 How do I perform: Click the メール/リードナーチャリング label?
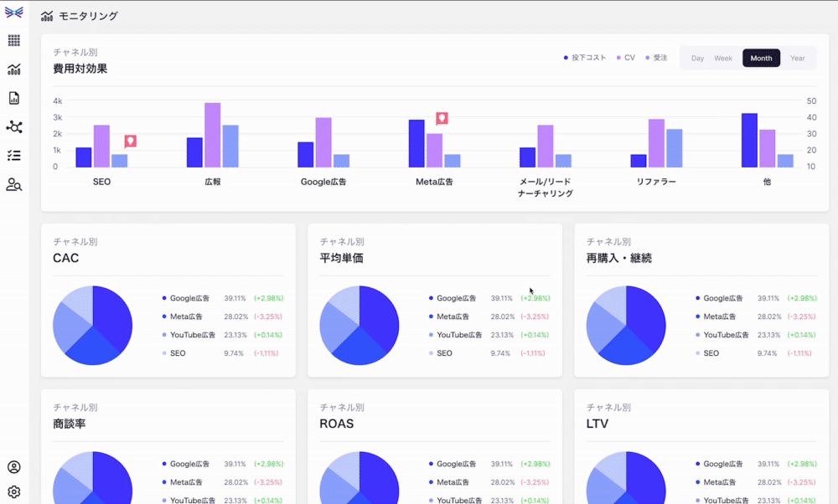coord(546,188)
